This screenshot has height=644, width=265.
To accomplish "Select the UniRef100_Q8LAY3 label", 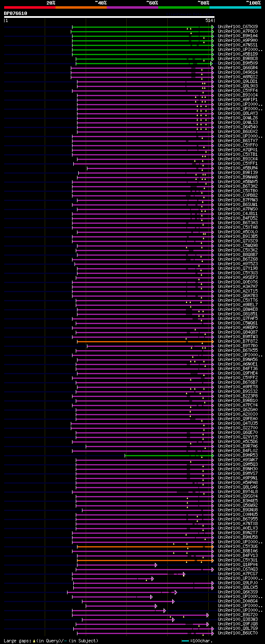I will pos(238,113).
